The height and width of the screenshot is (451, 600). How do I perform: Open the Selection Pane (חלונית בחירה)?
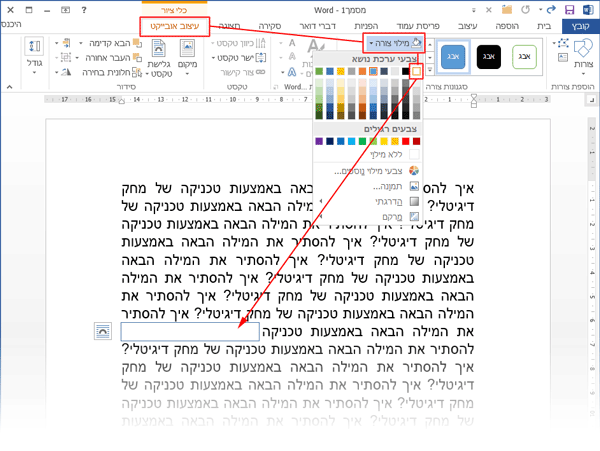tap(111, 72)
